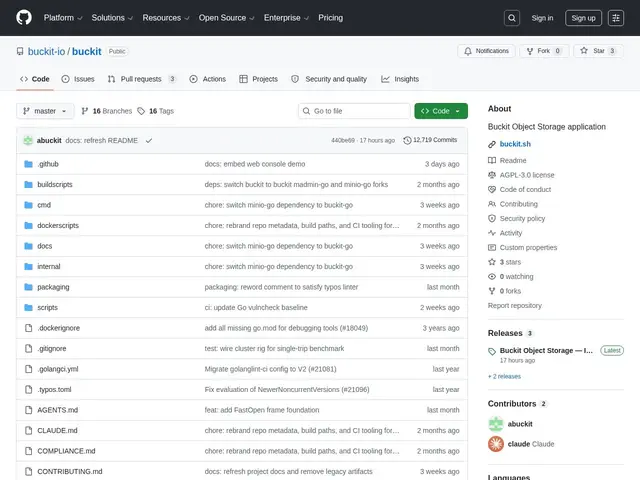Open commit history clock icon
This screenshot has width=640, height=480.
pyautogui.click(x=407, y=140)
